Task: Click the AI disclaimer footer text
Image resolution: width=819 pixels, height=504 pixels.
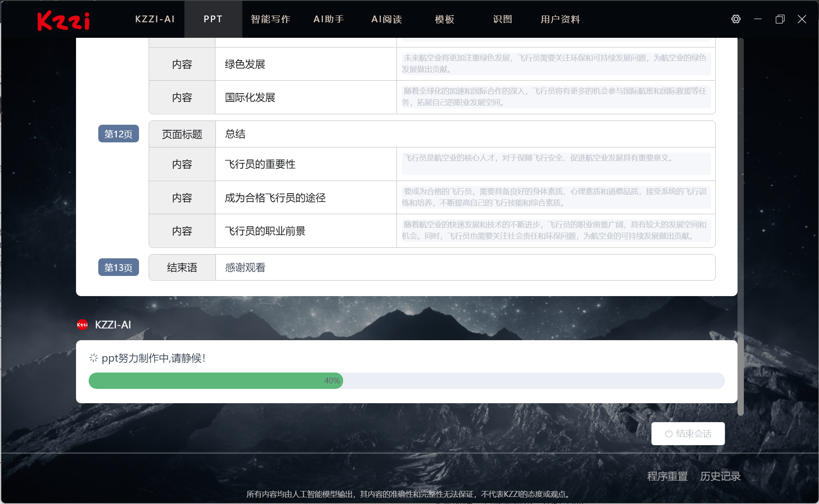Action: point(408,494)
